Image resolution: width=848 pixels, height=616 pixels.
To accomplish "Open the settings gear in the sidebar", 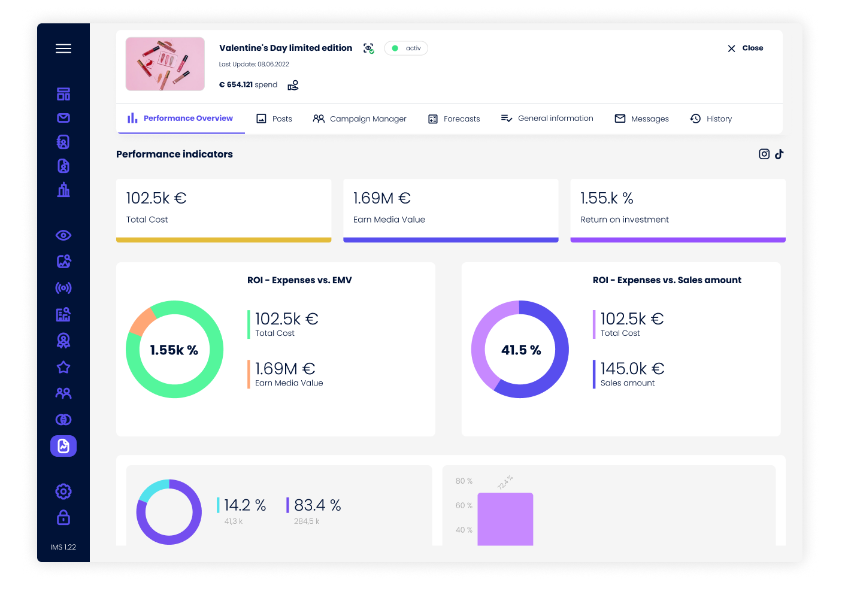I will coord(63,491).
